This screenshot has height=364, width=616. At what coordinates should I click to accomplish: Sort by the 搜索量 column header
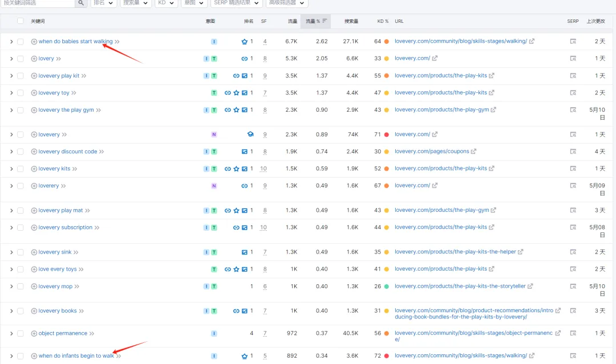[x=351, y=21]
